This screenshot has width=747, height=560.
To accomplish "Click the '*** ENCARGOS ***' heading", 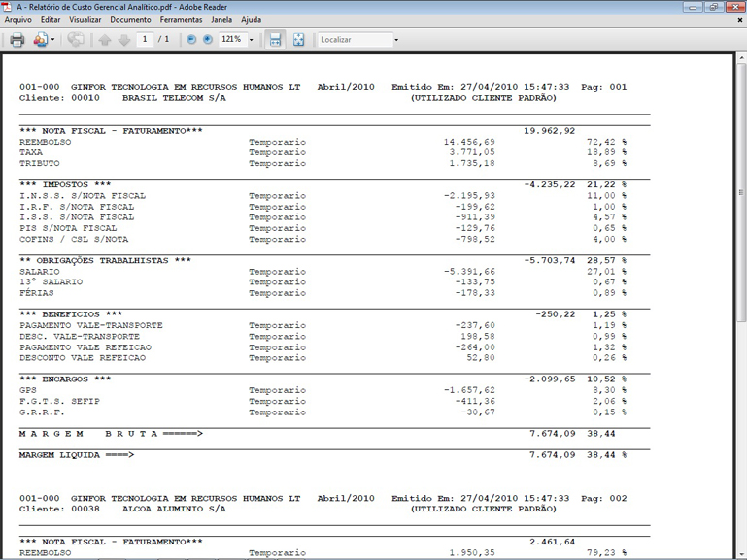I will pyautogui.click(x=65, y=379).
